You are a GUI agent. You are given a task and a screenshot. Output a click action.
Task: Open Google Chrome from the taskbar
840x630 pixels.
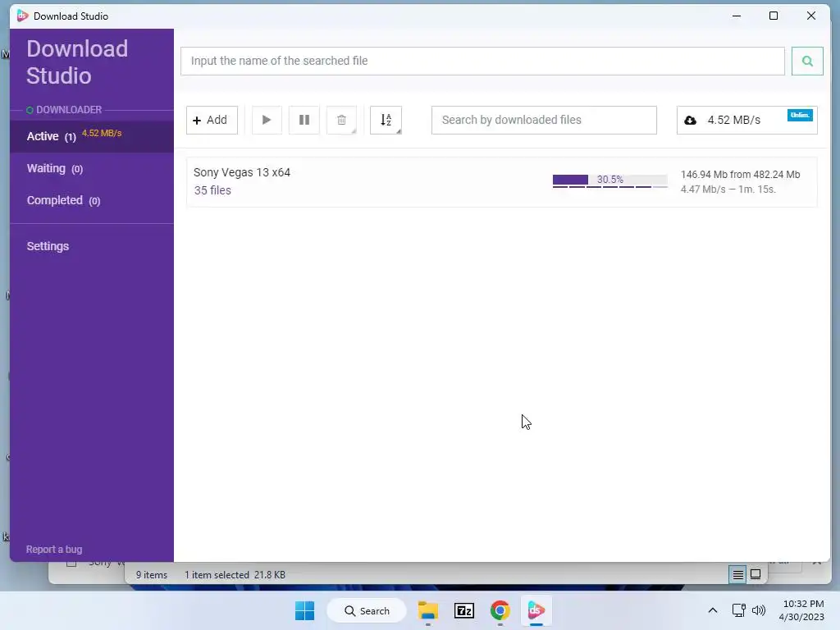pyautogui.click(x=500, y=610)
